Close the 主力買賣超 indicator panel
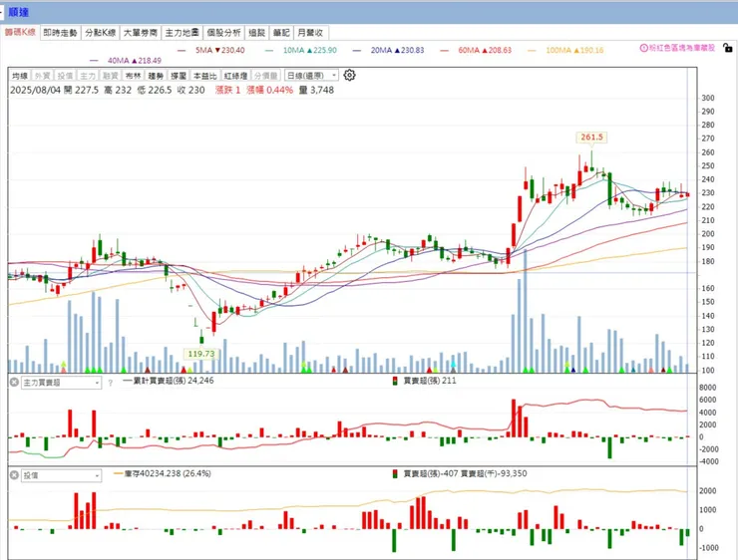Screen dimensions: 738x560 [14, 383]
